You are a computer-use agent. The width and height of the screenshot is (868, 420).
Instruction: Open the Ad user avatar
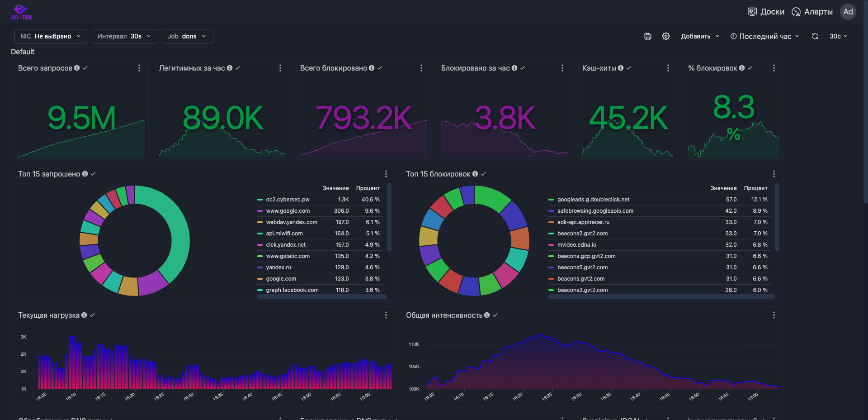[x=848, y=12]
